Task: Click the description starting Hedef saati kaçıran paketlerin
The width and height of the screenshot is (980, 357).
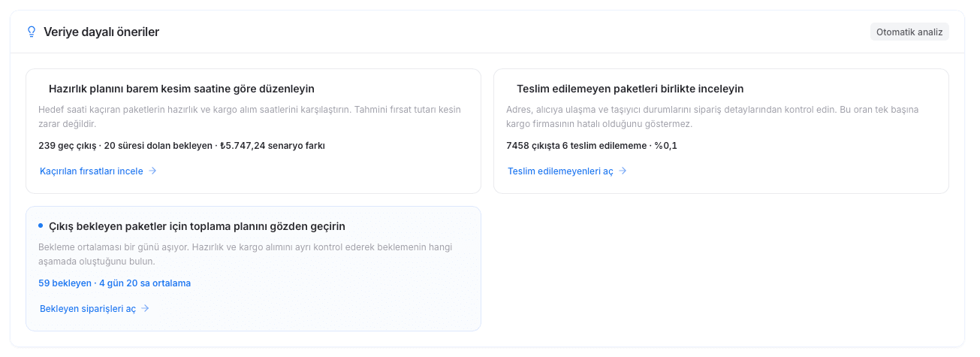Action: tap(250, 116)
